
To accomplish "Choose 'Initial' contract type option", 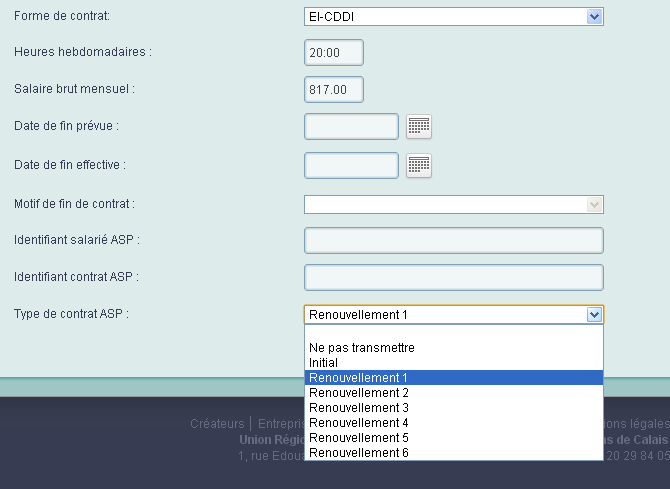I will tap(454, 362).
